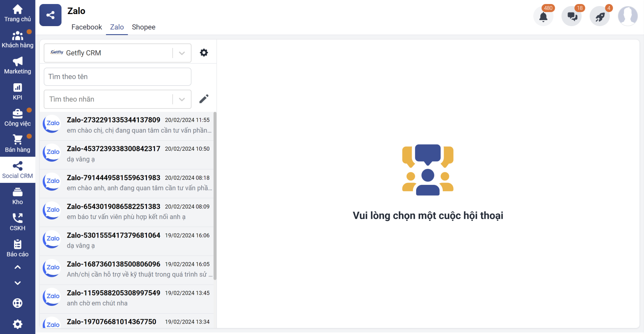Click Zalo avatar of 19/02/2024 16:06 chat
This screenshot has height=334, width=644.
click(52, 240)
